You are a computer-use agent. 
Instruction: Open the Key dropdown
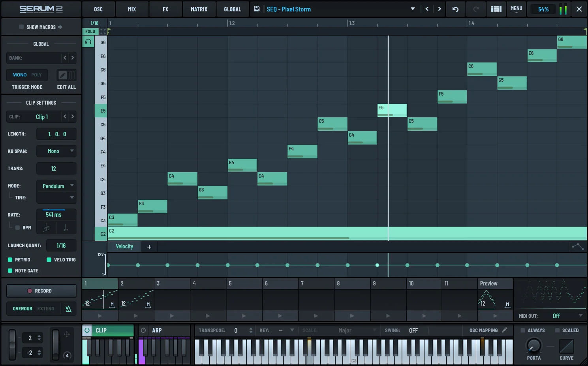point(286,330)
